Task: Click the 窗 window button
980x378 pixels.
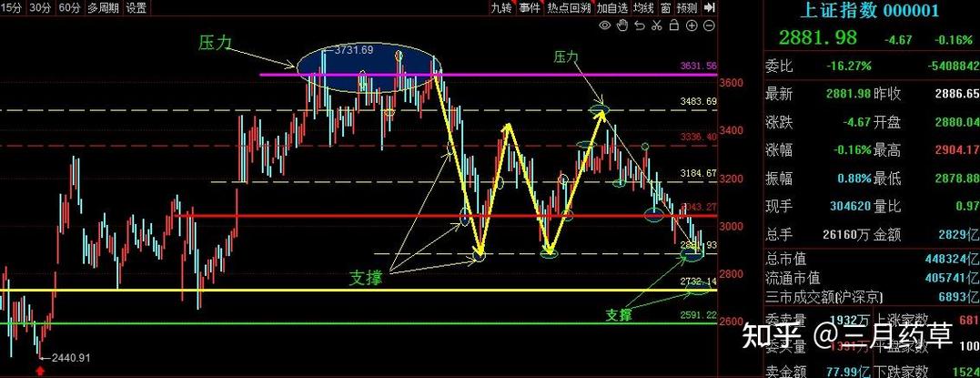Action: point(666,7)
